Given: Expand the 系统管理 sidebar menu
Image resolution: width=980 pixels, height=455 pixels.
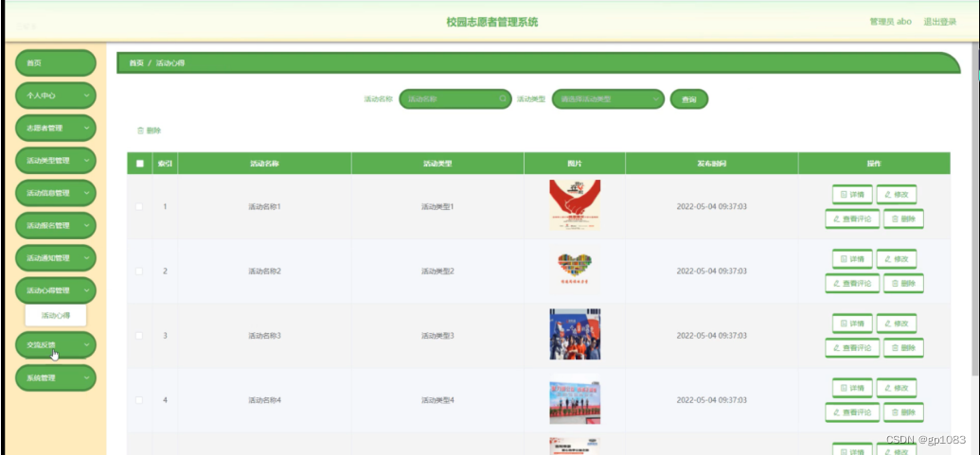Looking at the screenshot, I should click(x=56, y=377).
